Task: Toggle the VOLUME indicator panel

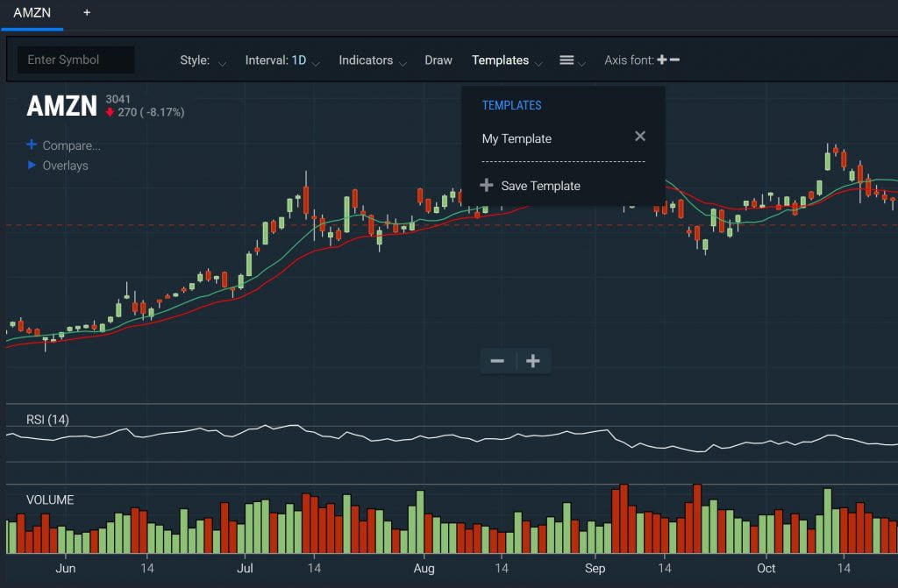Action: click(50, 499)
